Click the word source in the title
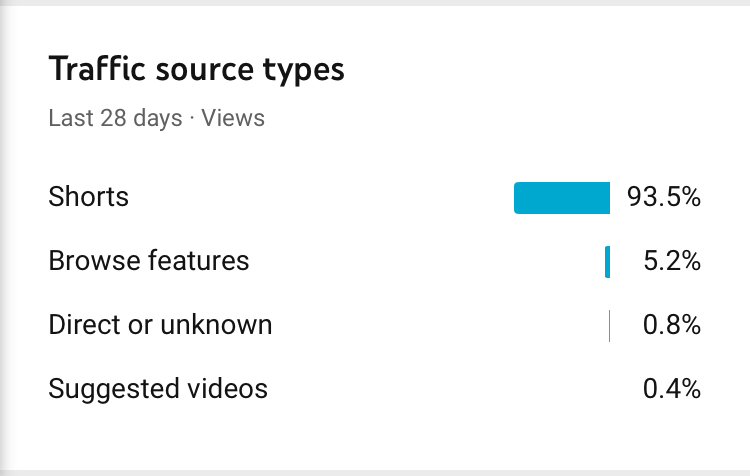Viewport: 750px width, 476px height. pos(205,71)
